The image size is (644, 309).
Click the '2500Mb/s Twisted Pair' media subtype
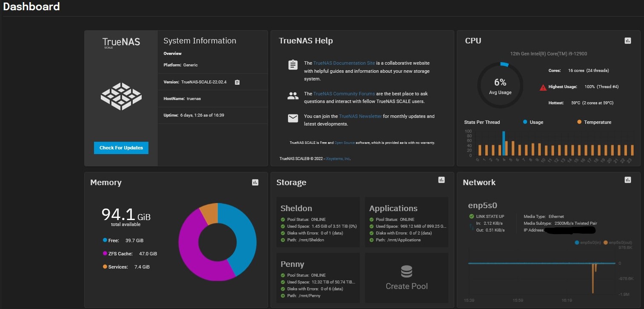tap(576, 223)
